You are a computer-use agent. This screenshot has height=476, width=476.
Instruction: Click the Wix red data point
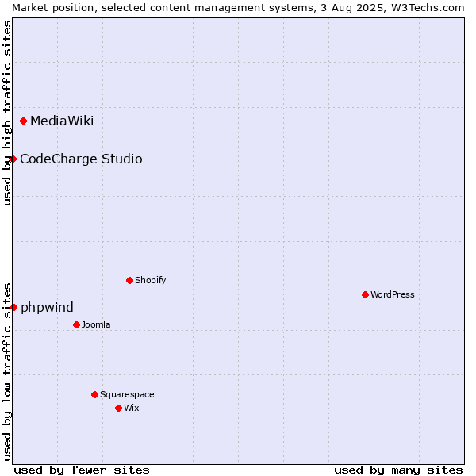119,409
